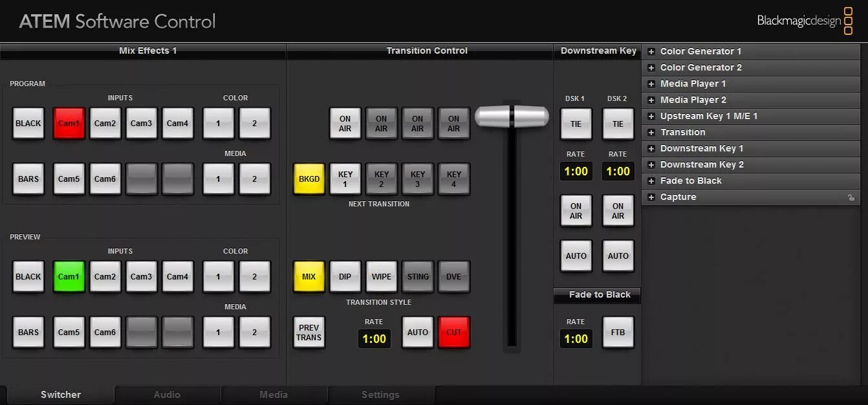Toggle KEY 1 in Next Transition

click(345, 179)
